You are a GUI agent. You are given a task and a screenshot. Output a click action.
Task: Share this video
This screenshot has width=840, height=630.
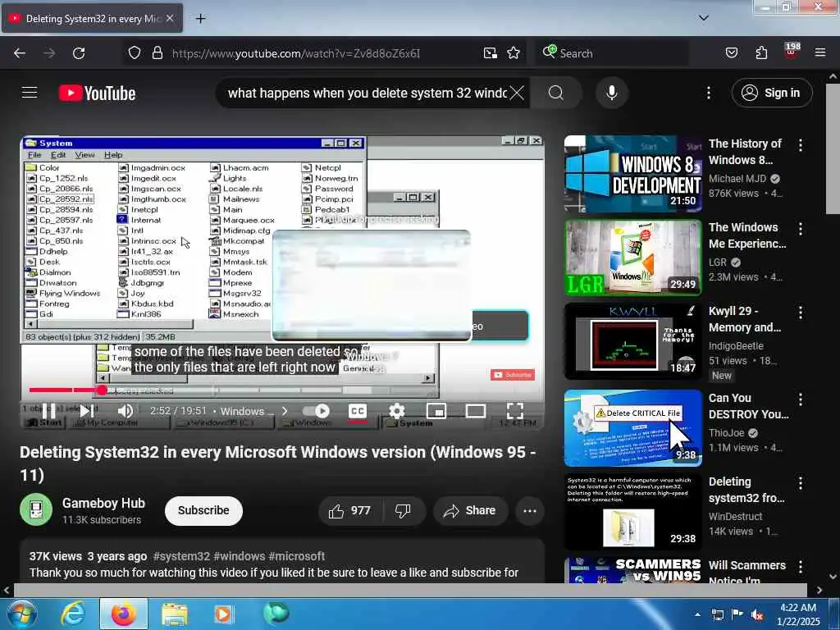(469, 511)
